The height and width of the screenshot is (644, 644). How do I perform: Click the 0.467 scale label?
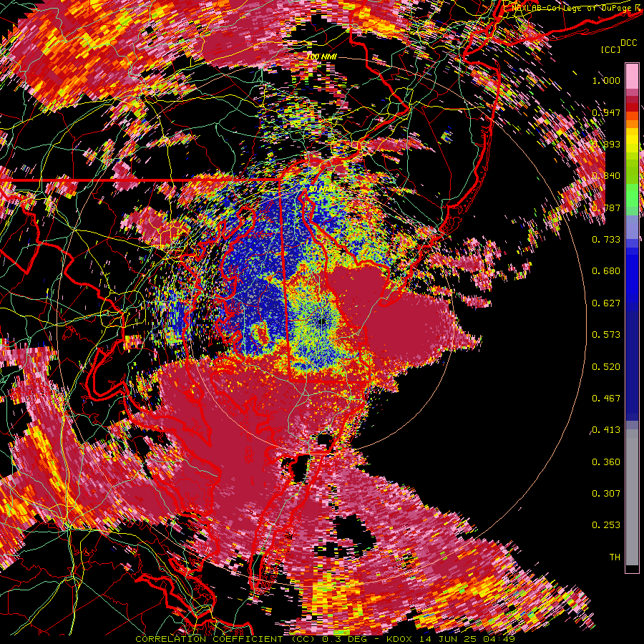pyautogui.click(x=606, y=399)
